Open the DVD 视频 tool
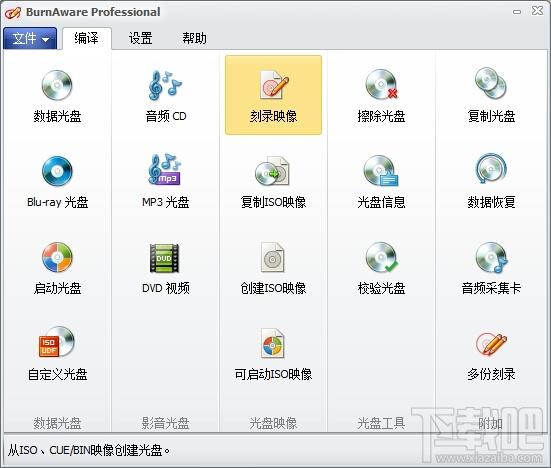 (166, 268)
